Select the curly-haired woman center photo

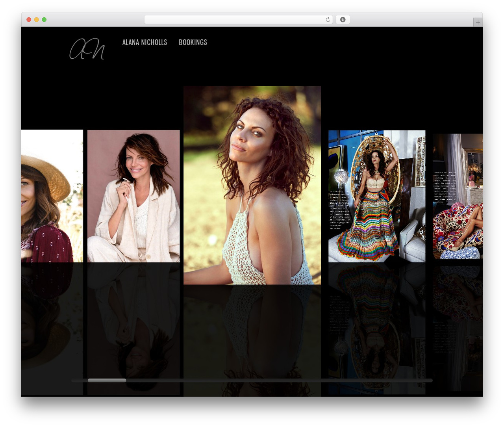click(252, 185)
